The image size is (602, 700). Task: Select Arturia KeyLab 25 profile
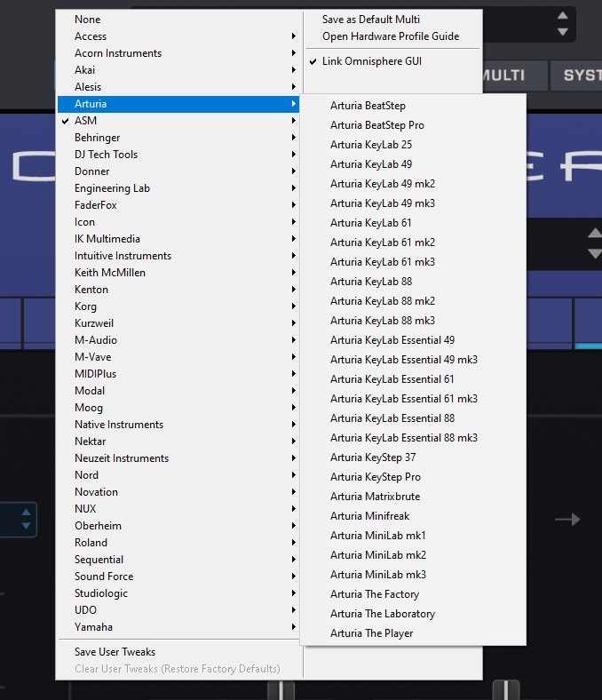click(x=413, y=145)
